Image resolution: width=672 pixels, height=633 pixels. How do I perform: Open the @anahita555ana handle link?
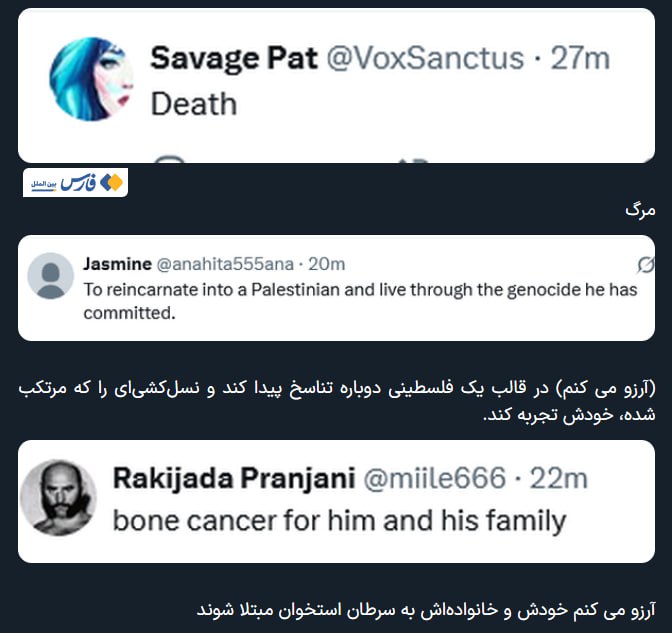[x=224, y=264]
